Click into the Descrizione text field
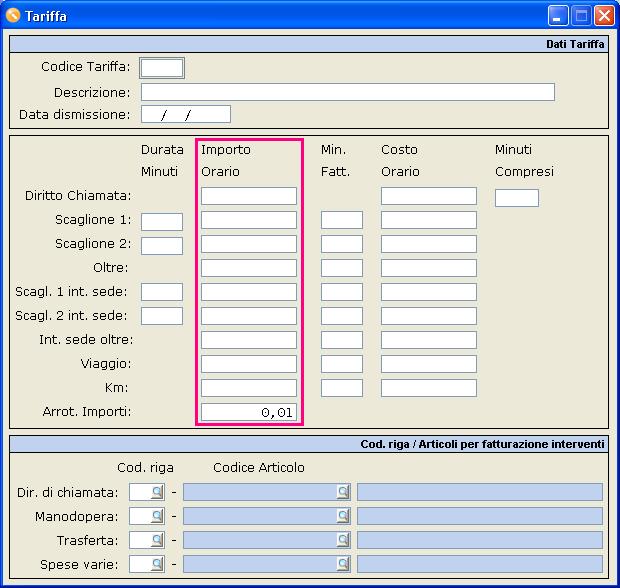 (348, 92)
